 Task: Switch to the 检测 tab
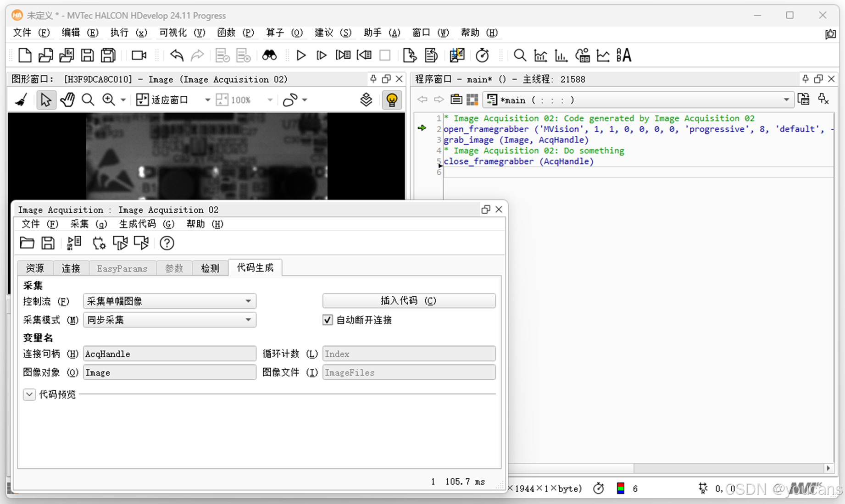point(210,268)
